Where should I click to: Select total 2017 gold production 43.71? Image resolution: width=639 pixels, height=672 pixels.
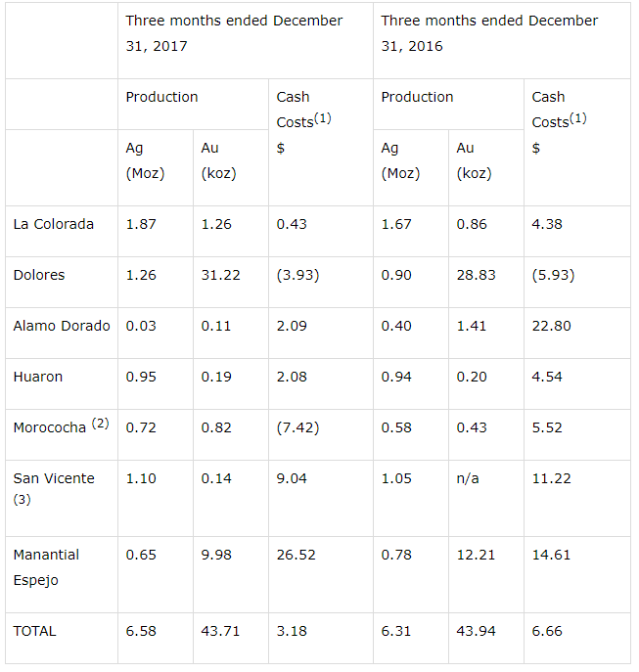click(220, 631)
